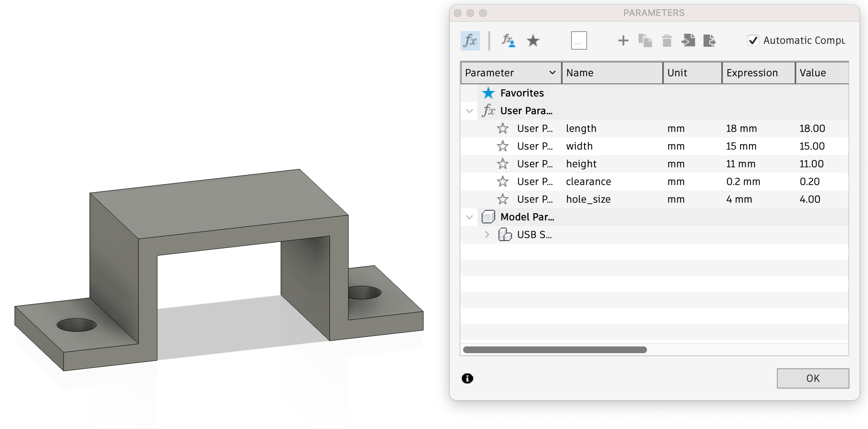
Task: Click the Name column header
Action: [612, 73]
